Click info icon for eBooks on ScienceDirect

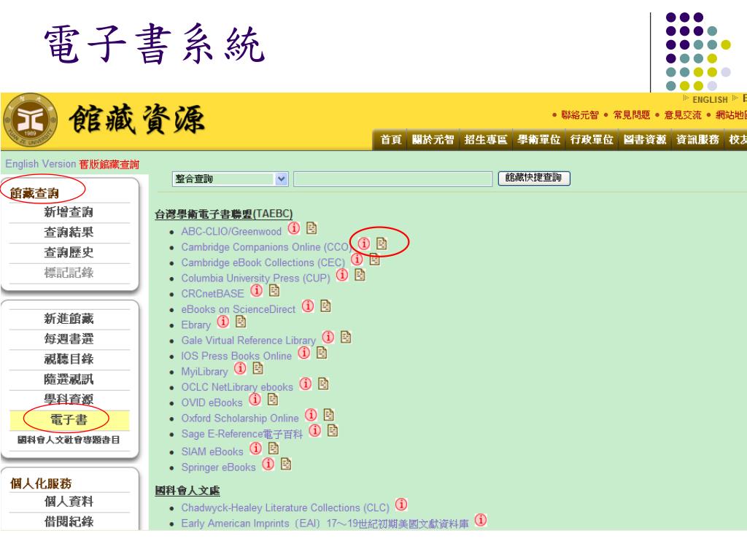tap(308, 306)
